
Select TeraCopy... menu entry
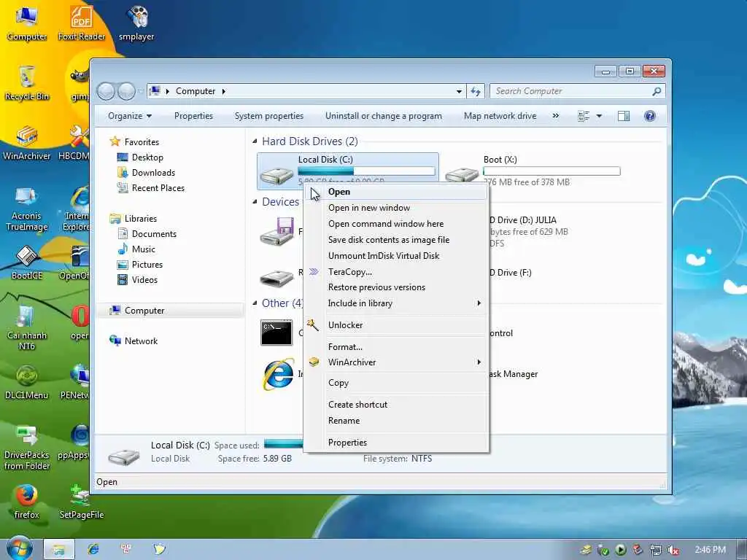coord(395,271)
